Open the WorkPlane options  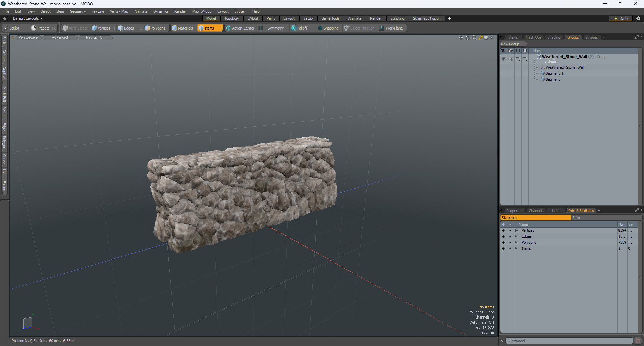391,28
